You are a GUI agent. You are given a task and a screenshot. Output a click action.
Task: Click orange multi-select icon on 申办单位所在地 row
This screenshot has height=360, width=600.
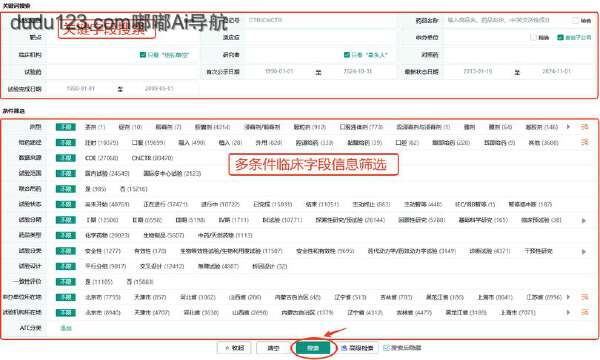coord(584,297)
